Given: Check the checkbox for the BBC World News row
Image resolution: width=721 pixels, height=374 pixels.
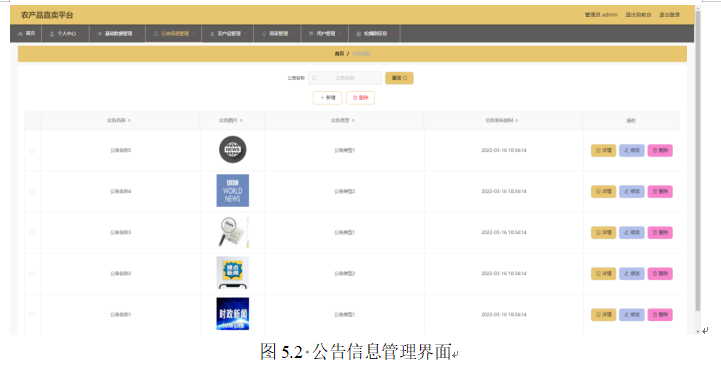Looking at the screenshot, I should click(32, 191).
